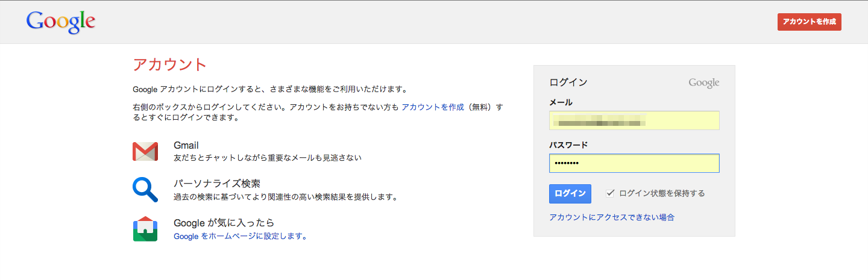Open the Google をホームページに設定します link
868x280 pixels.
click(x=241, y=236)
